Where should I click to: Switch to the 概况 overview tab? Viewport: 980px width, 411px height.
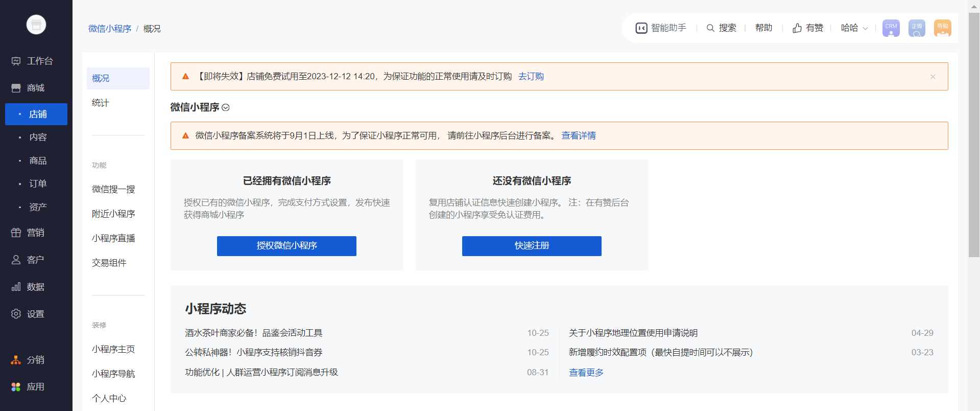118,78
